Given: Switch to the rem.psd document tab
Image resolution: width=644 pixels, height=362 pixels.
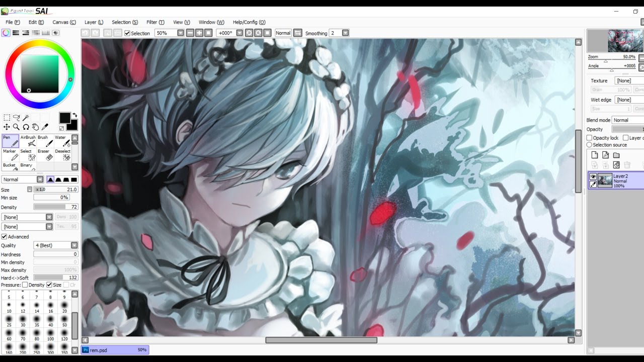Looking at the screenshot, I should 115,350.
